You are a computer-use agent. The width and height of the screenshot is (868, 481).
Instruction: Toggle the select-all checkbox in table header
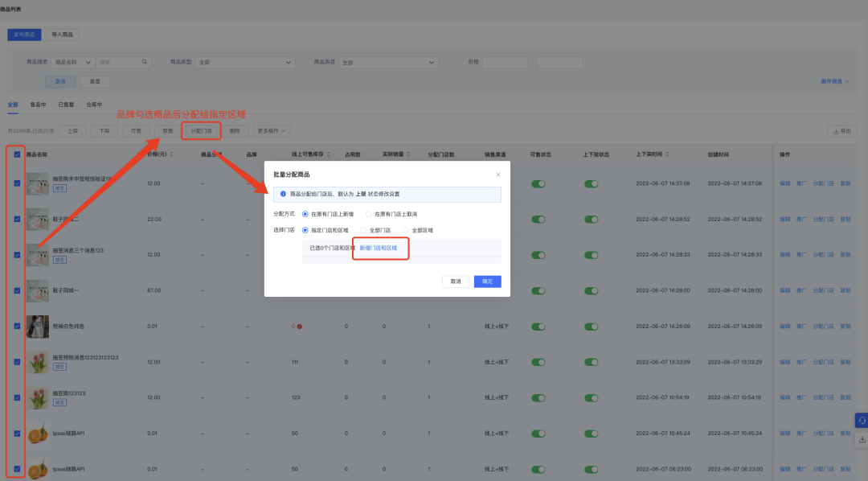17,154
